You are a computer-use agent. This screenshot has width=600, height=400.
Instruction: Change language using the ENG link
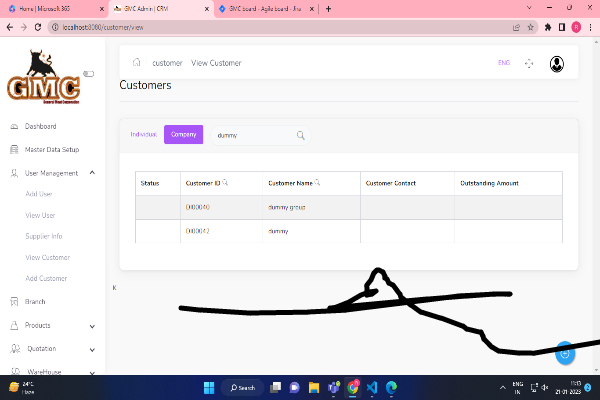[504, 63]
